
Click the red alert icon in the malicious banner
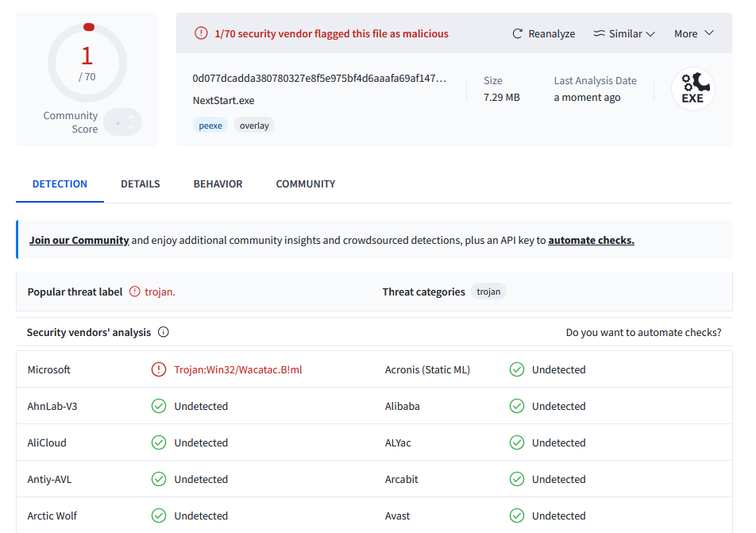(201, 33)
